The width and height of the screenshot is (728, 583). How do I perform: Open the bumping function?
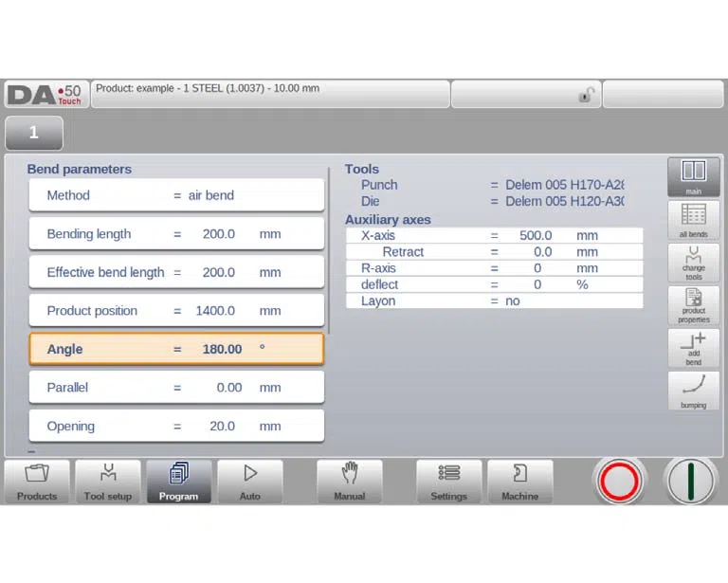tap(694, 392)
